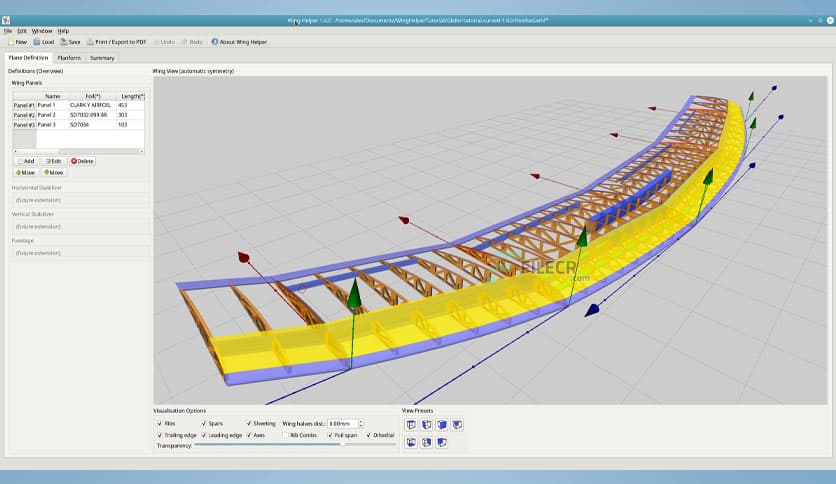
Task: Choose the last view preset in bottom row
Action: pyautogui.click(x=441, y=442)
